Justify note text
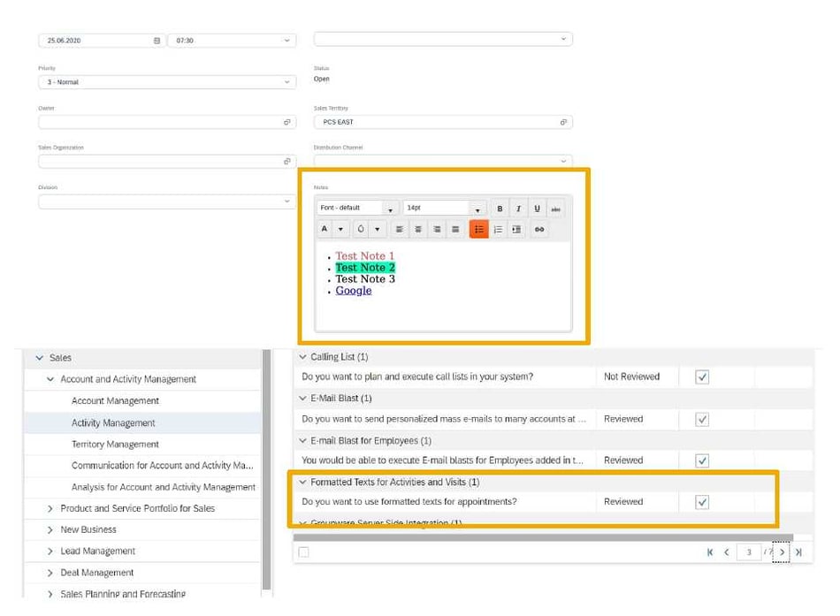 coord(455,229)
